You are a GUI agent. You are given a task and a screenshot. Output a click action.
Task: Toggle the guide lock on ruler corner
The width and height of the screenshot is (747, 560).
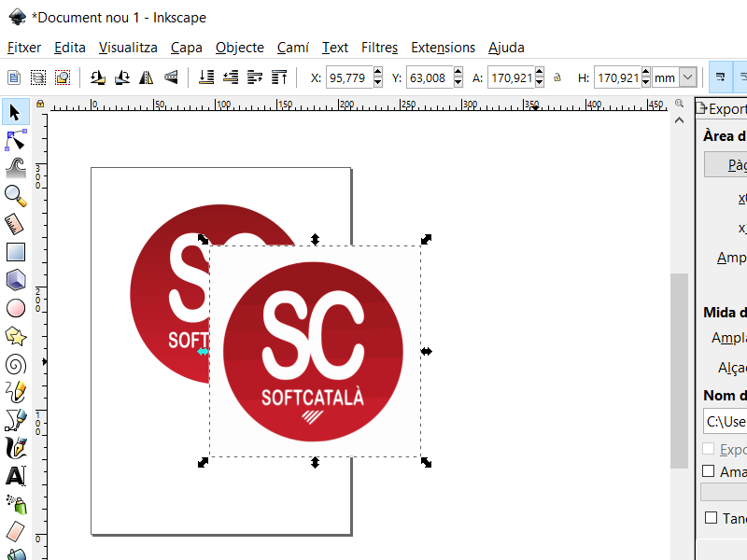(40, 104)
